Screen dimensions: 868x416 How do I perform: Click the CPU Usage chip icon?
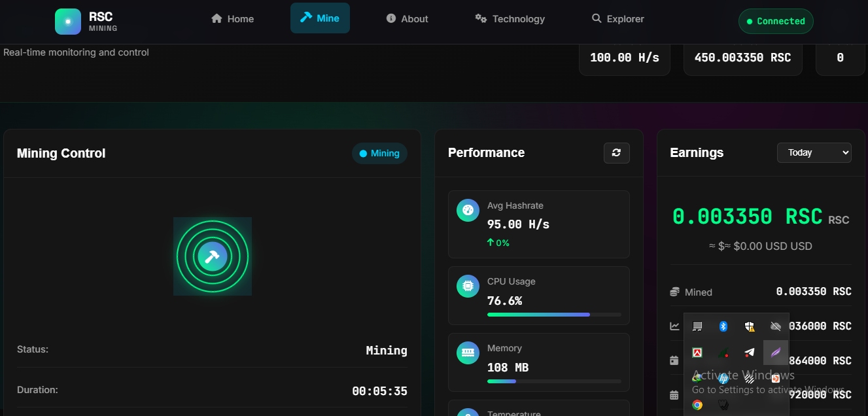pos(468,286)
